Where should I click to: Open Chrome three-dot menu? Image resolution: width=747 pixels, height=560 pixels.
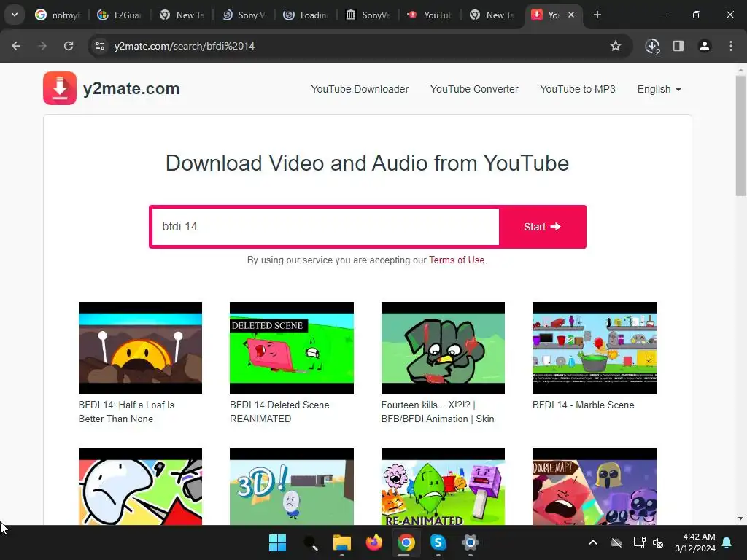click(x=731, y=46)
